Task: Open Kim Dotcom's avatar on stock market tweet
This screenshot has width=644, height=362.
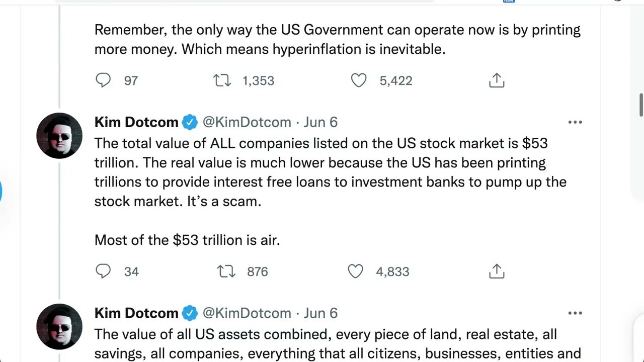Action: coord(59,136)
